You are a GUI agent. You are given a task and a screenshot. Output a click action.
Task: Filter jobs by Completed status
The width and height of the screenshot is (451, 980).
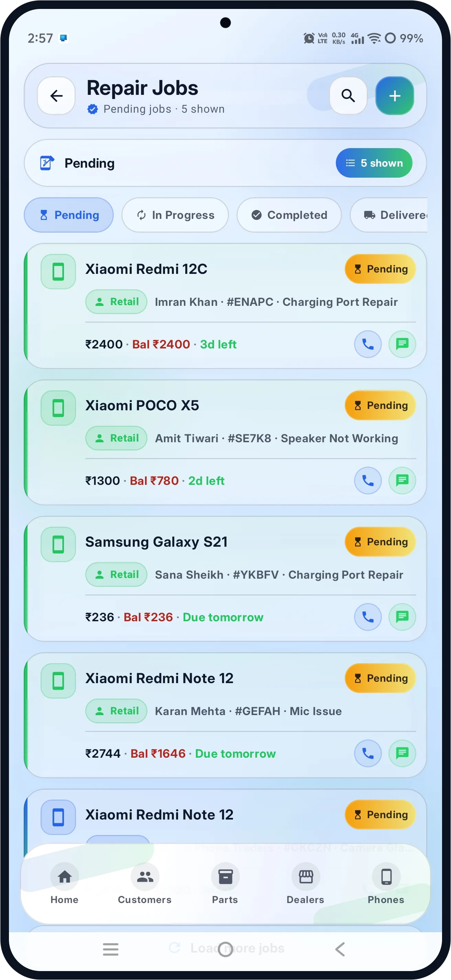[289, 215]
